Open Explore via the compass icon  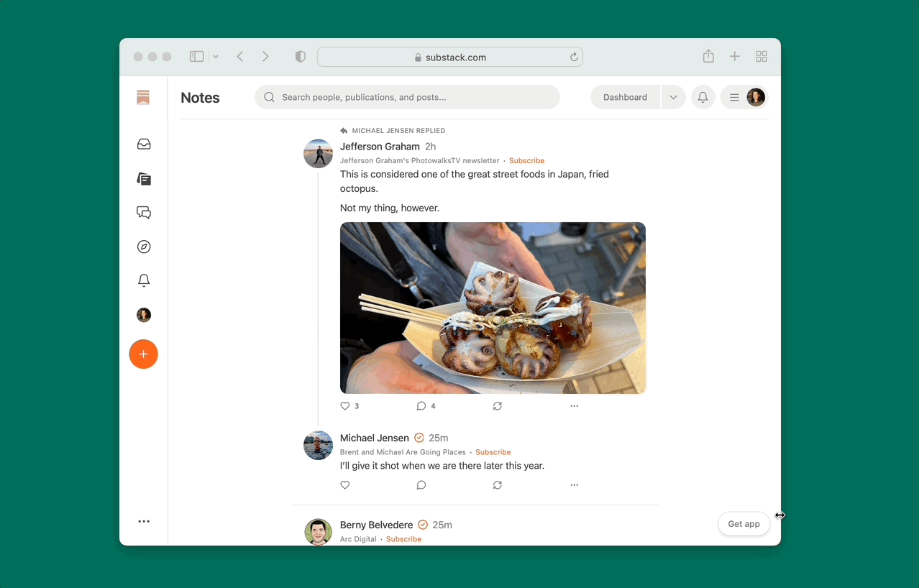143,246
